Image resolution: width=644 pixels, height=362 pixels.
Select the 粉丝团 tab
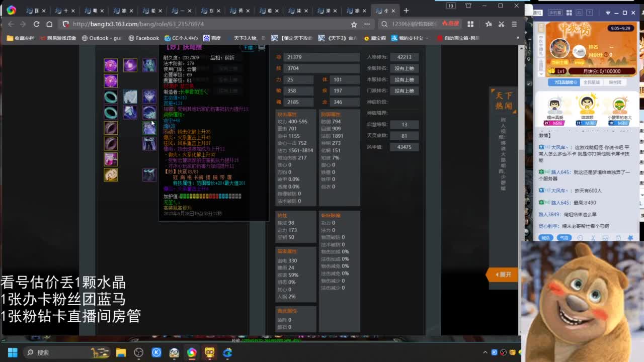point(615,82)
